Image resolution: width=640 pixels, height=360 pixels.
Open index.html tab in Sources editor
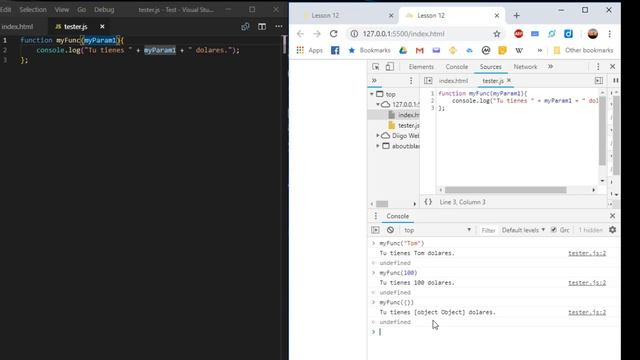tap(453, 81)
